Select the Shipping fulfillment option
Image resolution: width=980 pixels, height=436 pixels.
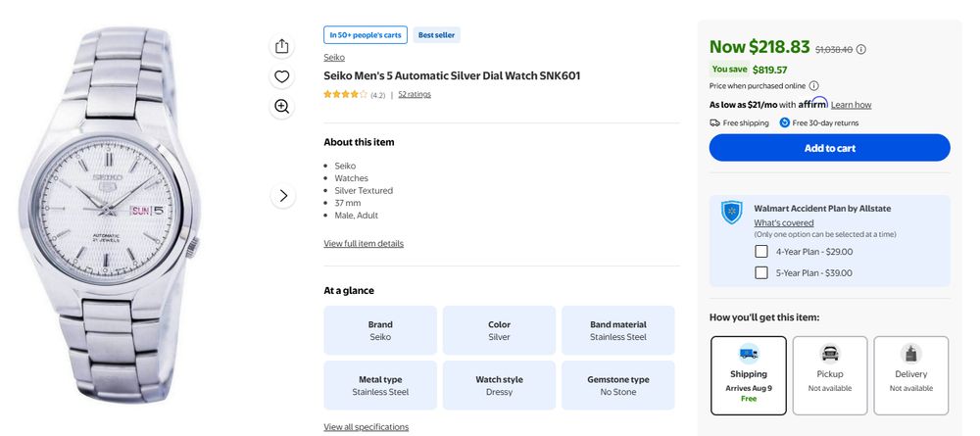coord(748,375)
